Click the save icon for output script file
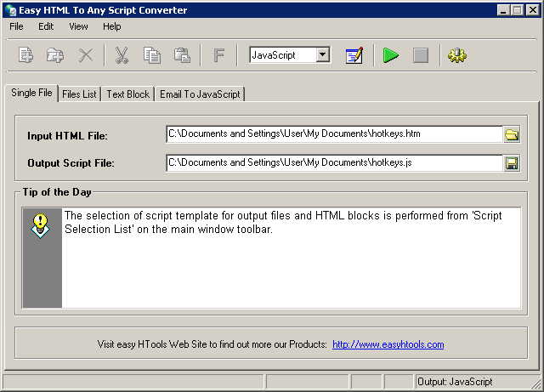 512,163
